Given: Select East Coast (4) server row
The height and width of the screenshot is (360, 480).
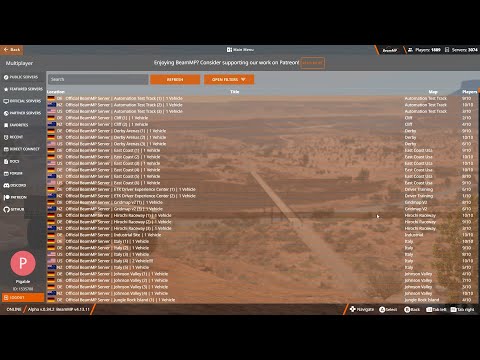Looking at the screenshot, I should pyautogui.click(x=262, y=170).
